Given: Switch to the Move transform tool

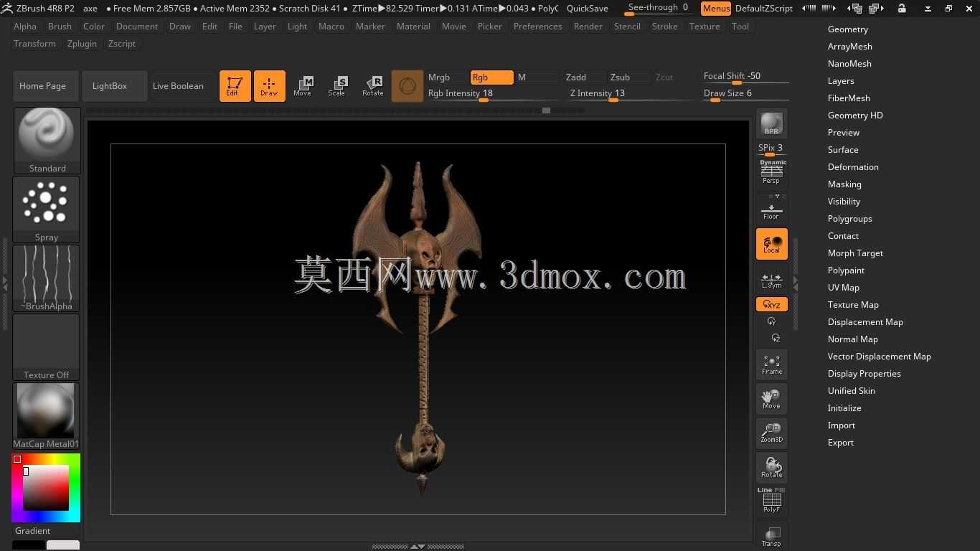Looking at the screenshot, I should coord(303,86).
